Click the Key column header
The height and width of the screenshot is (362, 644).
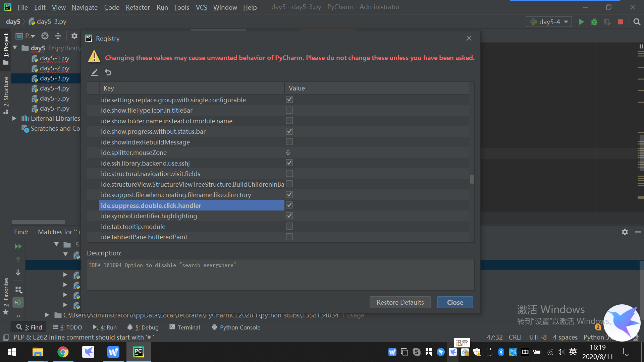click(x=192, y=88)
